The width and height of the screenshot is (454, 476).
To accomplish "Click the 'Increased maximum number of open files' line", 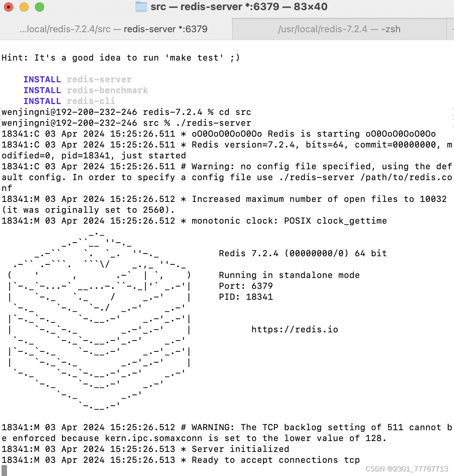I will [224, 205].
